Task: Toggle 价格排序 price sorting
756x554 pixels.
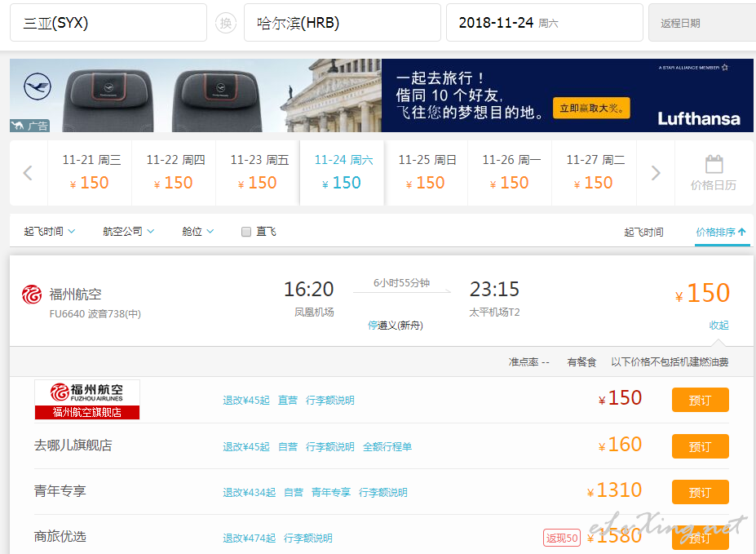Action: (x=721, y=232)
